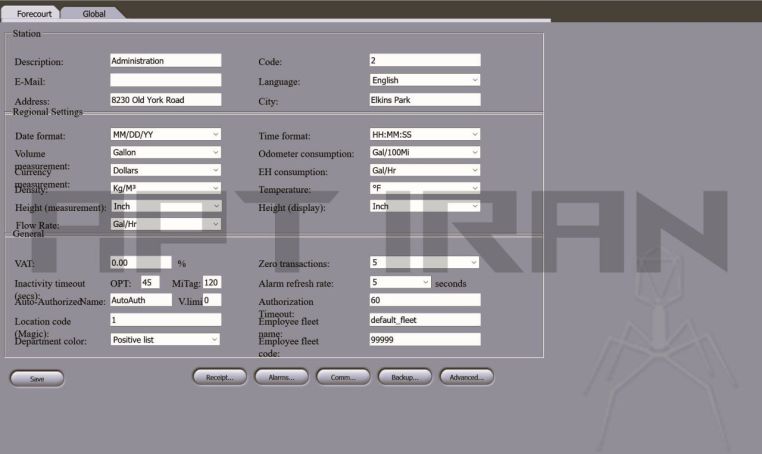Screen dimensions: 762x454
Task: Click the empty E-Mail field
Action: pos(165,80)
